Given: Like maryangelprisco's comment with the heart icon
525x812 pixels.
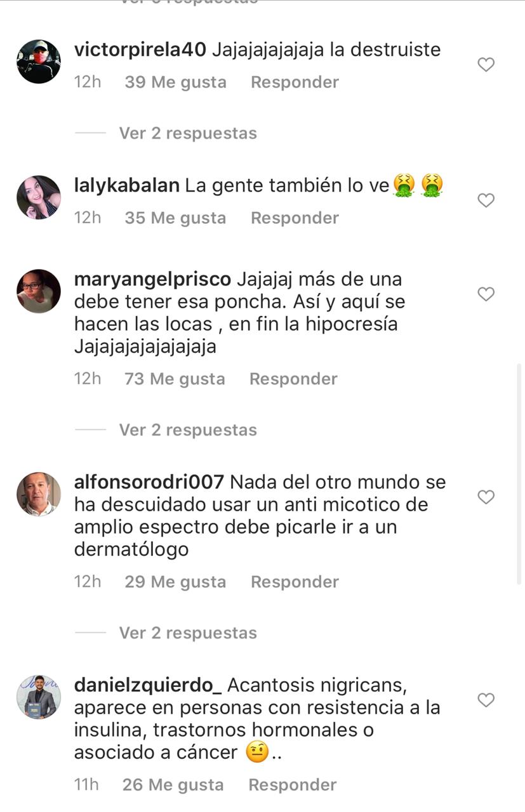Looking at the screenshot, I should [486, 294].
